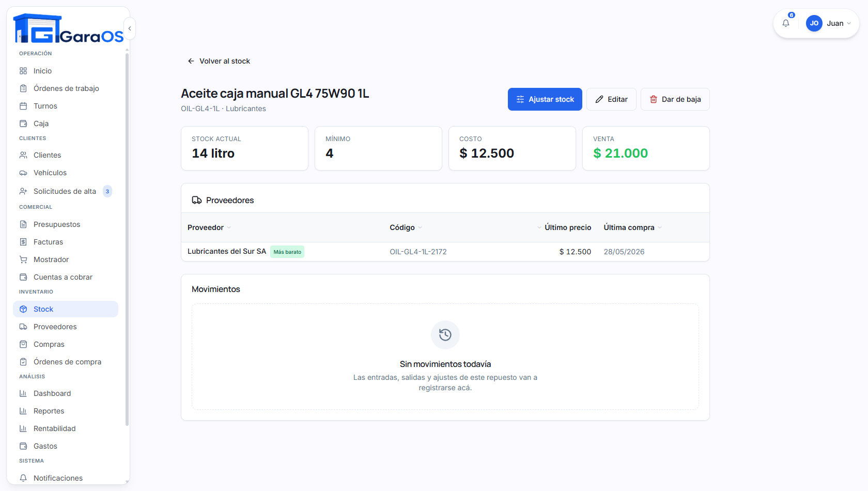
Task: Click the GaraOS logo
Action: (68, 29)
